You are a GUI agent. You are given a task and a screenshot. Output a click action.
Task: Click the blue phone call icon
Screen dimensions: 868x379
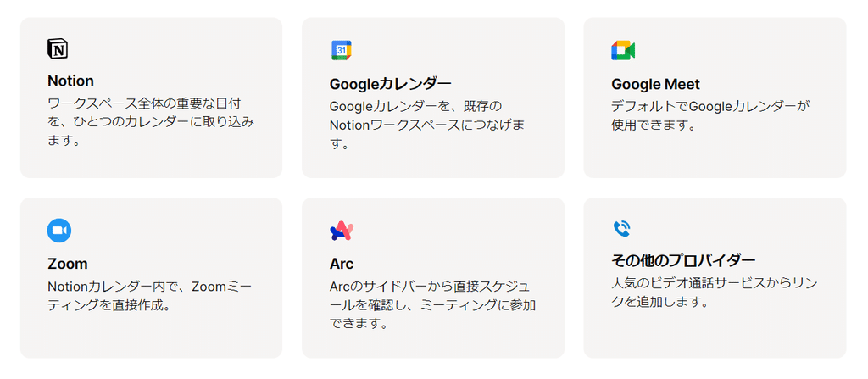coord(621,228)
